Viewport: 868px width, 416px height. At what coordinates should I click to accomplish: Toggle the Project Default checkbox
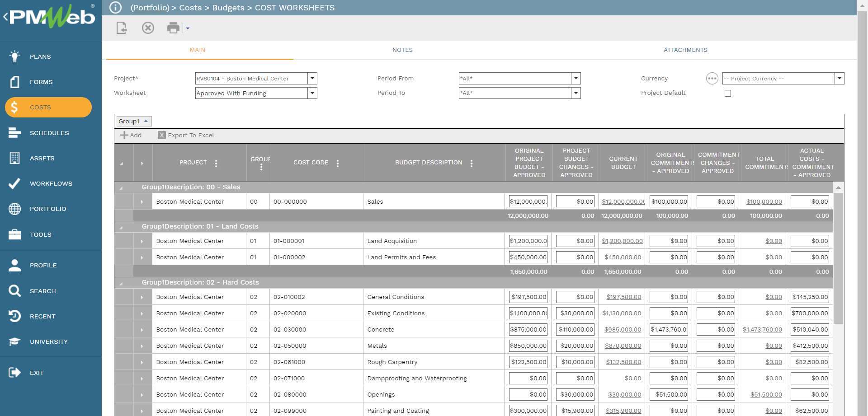tap(728, 93)
